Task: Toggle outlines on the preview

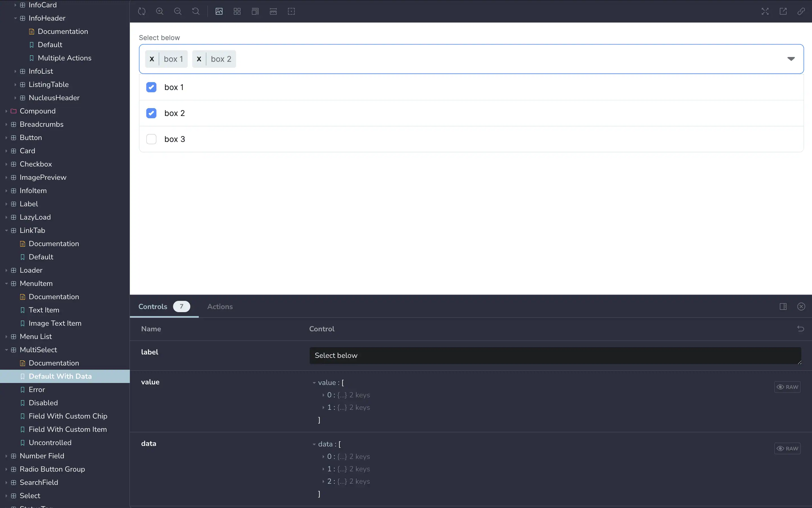Action: [255, 11]
